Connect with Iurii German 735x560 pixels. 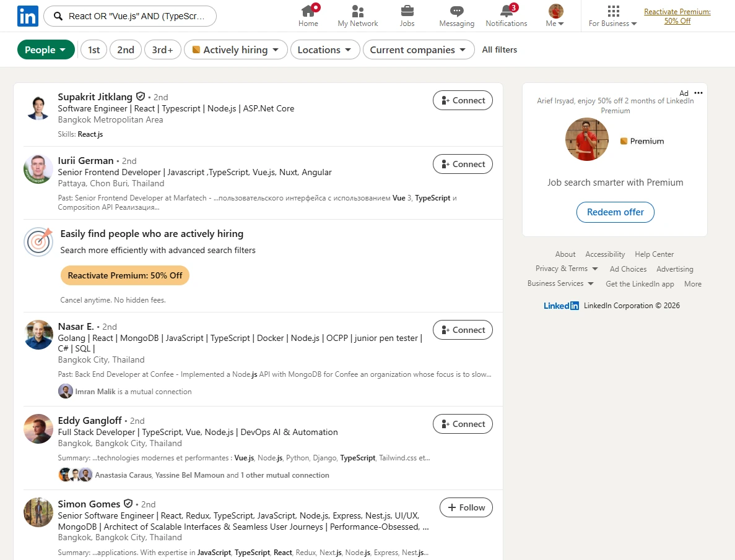click(463, 164)
